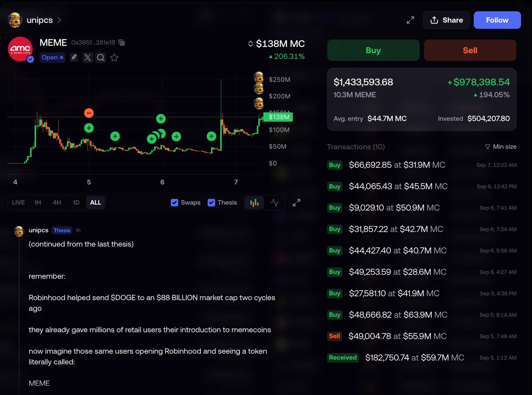Click the Received badge in the last row
532x395 pixels.
pos(343,357)
